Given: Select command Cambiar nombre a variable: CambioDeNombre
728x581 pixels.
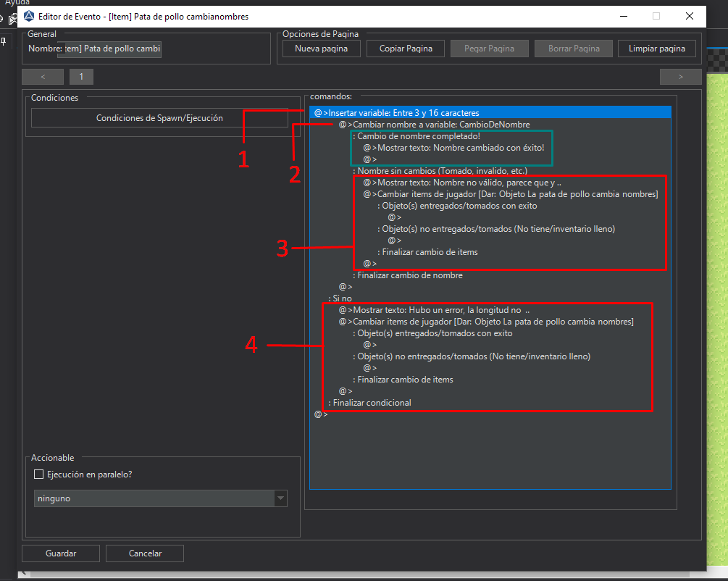Looking at the screenshot, I should click(x=434, y=125).
